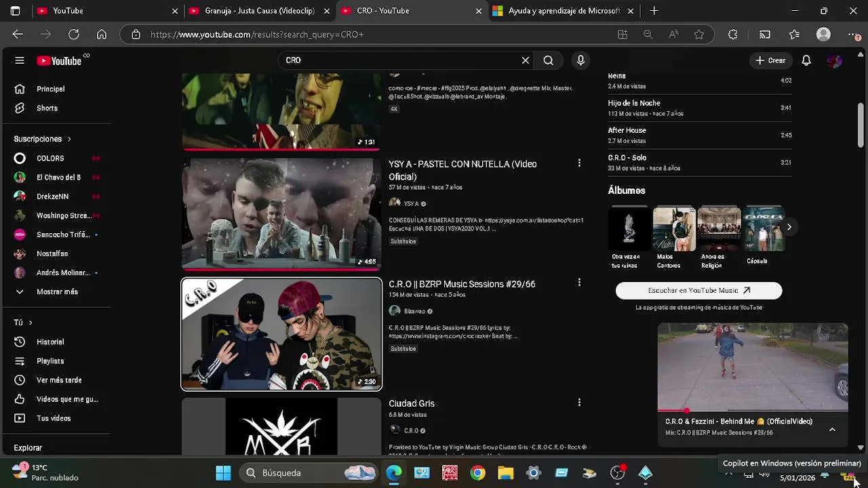The height and width of the screenshot is (488, 868).
Task: Expand the Suscripciones section chevron
Action: pos(69,139)
